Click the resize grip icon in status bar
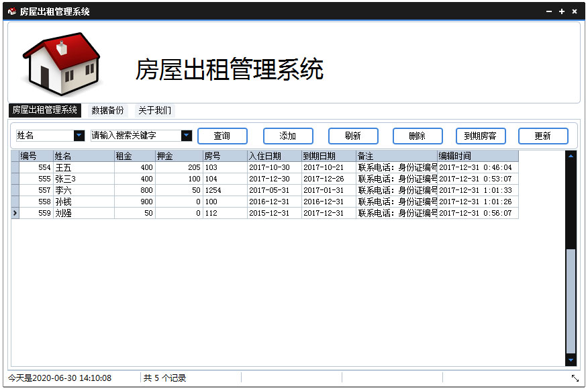588x389 pixels. pos(575,378)
